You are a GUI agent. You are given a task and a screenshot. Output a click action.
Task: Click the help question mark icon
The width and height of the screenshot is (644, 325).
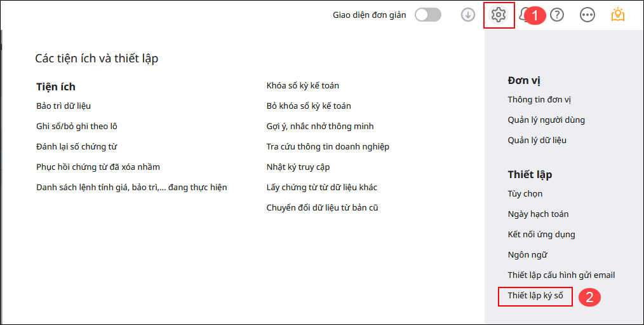[557, 15]
